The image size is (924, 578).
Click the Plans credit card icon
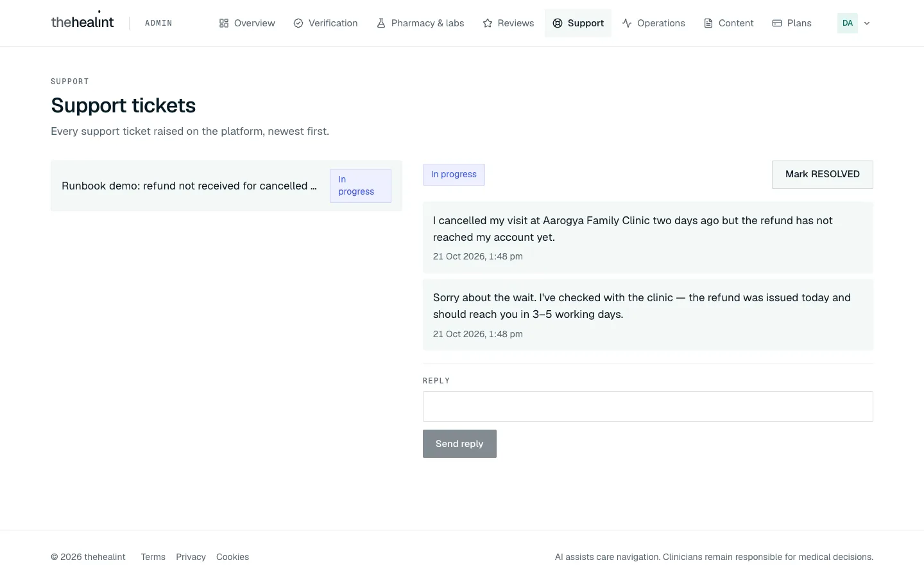coord(777,23)
